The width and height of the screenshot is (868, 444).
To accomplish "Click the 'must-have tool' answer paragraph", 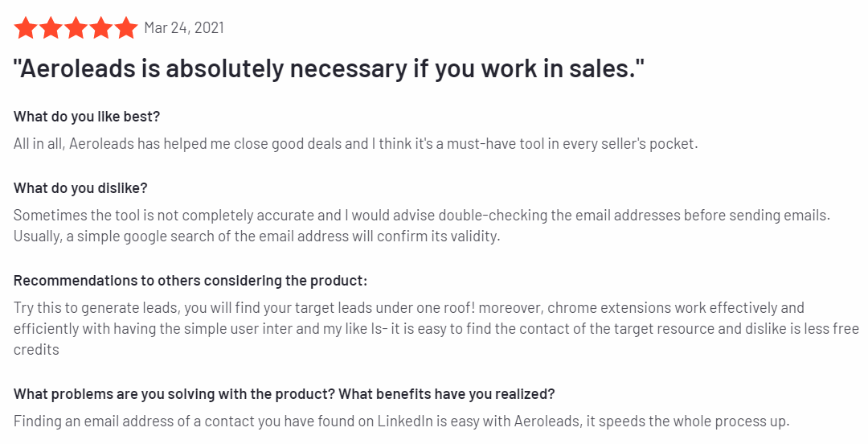I will tap(355, 144).
